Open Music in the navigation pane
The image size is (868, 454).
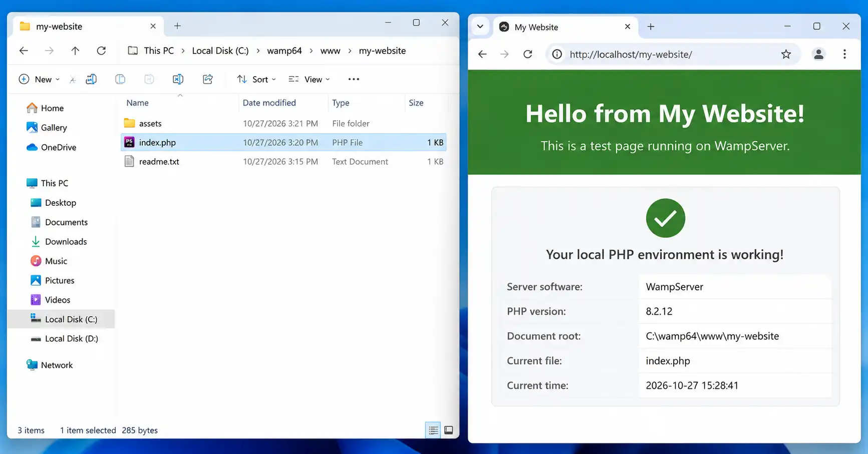[49, 261]
